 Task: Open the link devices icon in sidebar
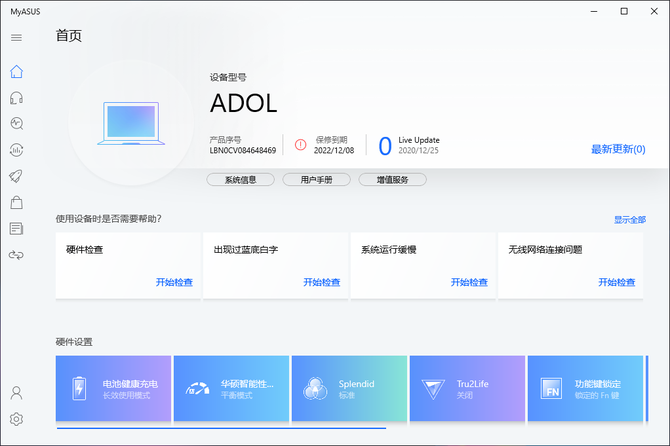pyautogui.click(x=16, y=255)
